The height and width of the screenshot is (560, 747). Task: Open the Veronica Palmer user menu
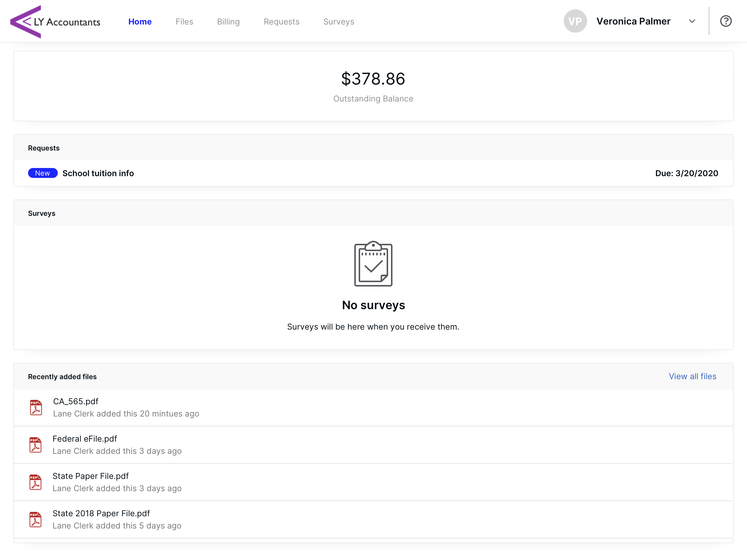(633, 21)
